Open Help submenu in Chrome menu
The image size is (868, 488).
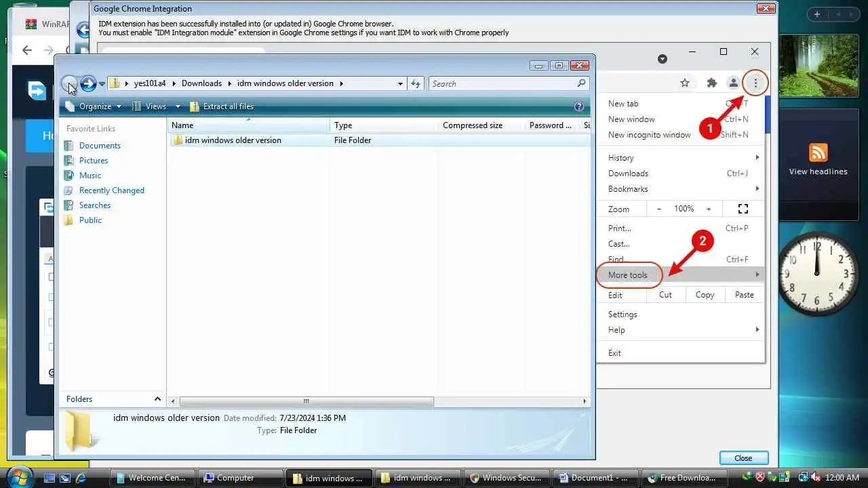click(x=681, y=330)
